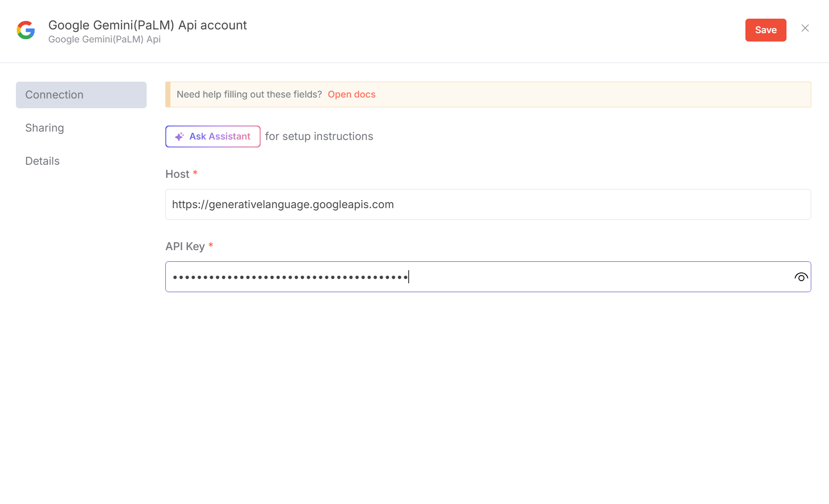Open docs link in help banner
The height and width of the screenshot is (504, 829).
pos(352,94)
